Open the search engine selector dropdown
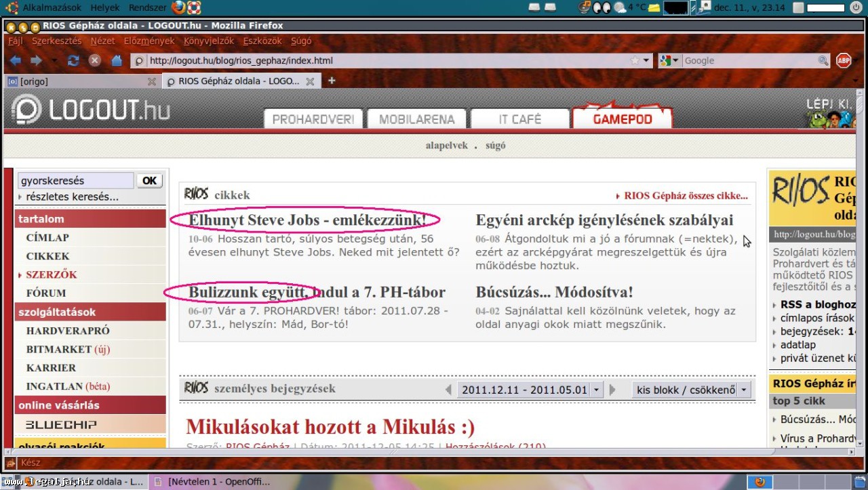The image size is (868, 490). click(669, 60)
